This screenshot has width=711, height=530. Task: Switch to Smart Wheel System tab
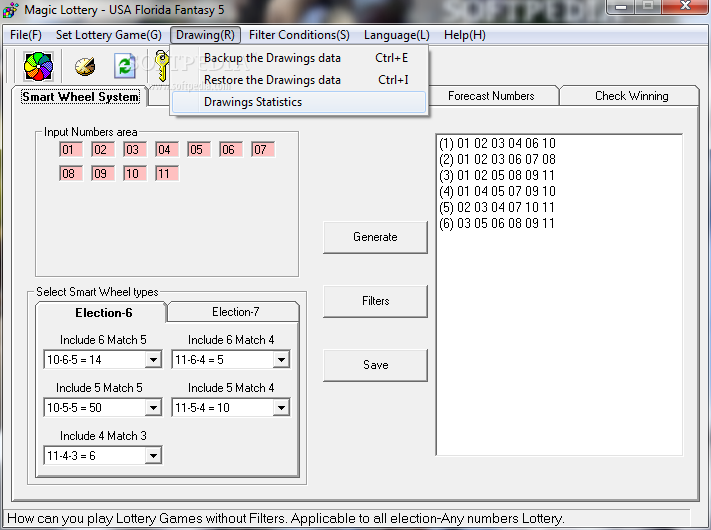pyautogui.click(x=81, y=97)
